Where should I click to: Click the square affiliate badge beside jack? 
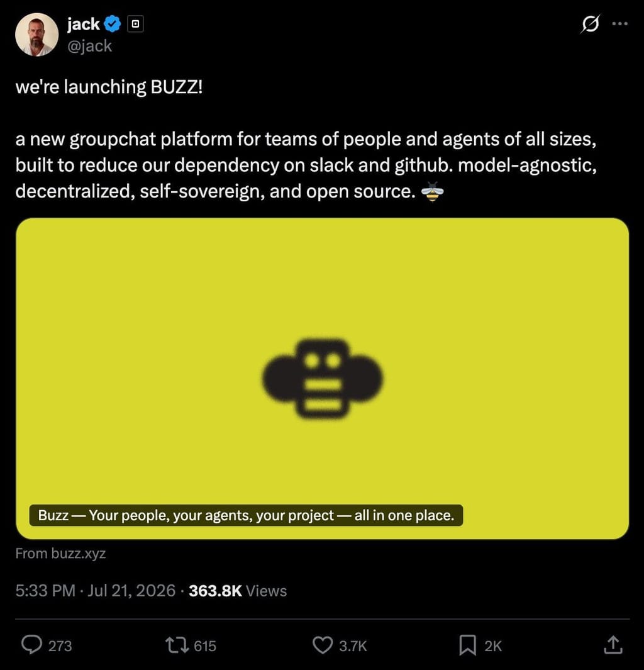coord(135,24)
